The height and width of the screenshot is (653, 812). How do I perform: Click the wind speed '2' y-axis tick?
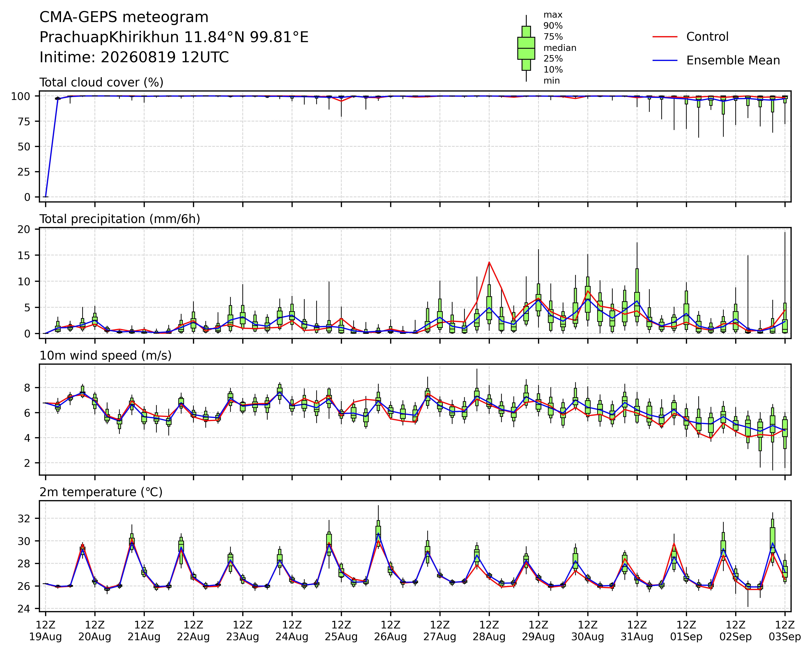pyautogui.click(x=27, y=463)
